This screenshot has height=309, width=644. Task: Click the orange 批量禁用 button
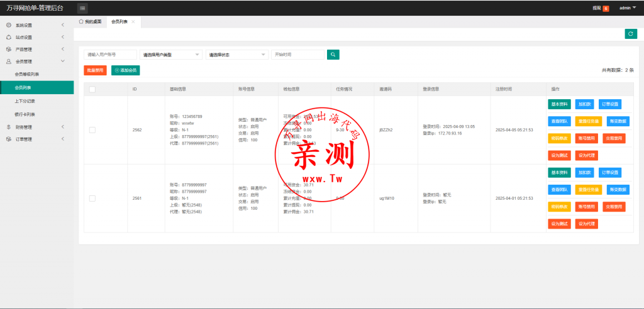click(x=96, y=70)
